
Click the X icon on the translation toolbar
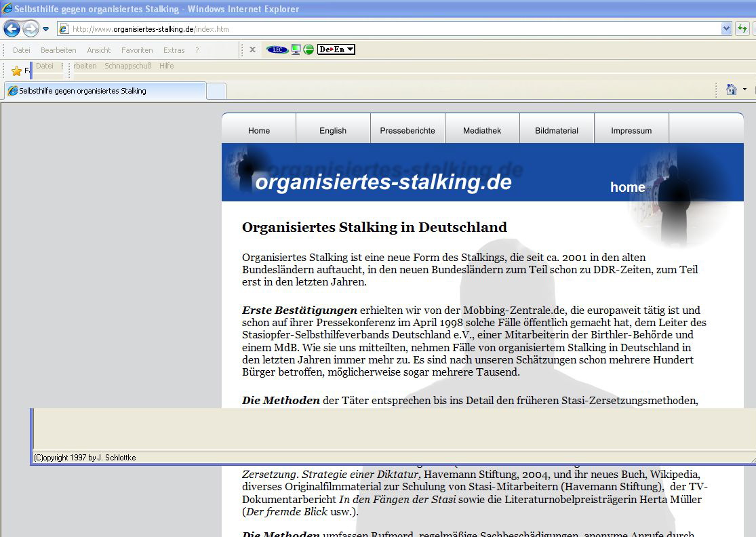(x=252, y=49)
